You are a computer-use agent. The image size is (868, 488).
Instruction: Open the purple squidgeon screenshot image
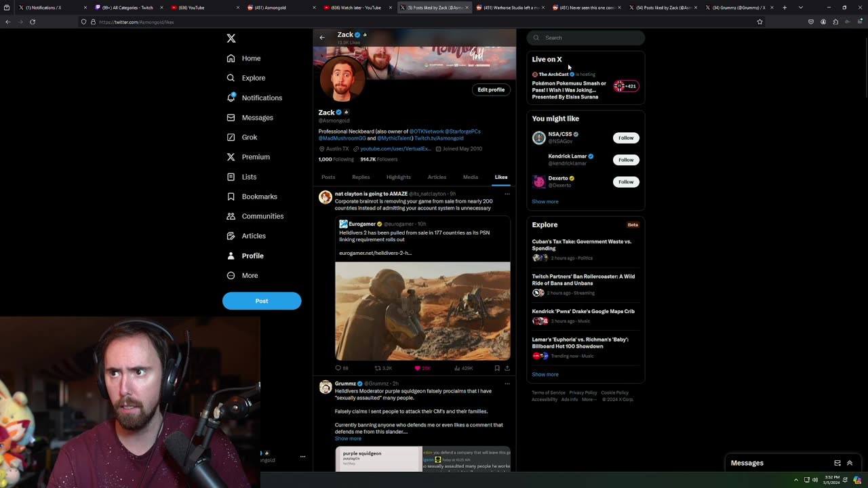tap(378, 459)
